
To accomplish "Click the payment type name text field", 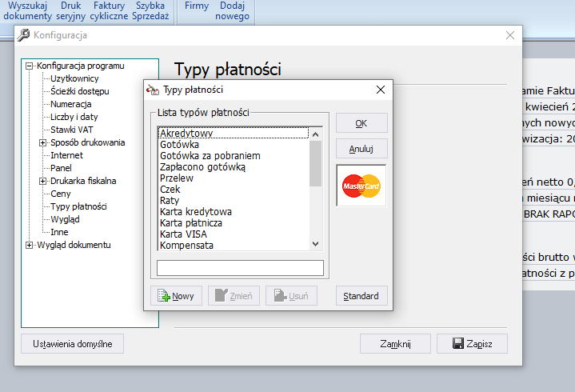I will [240, 268].
